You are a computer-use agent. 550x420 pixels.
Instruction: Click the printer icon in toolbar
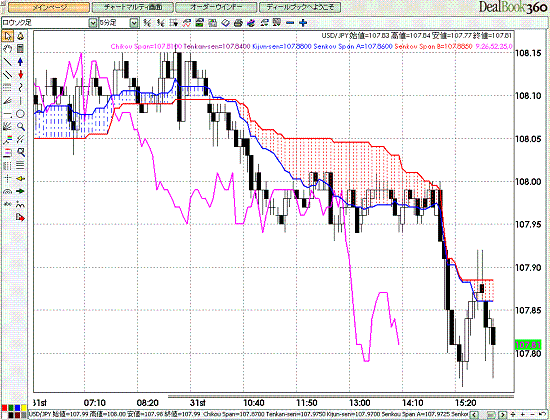(238, 23)
